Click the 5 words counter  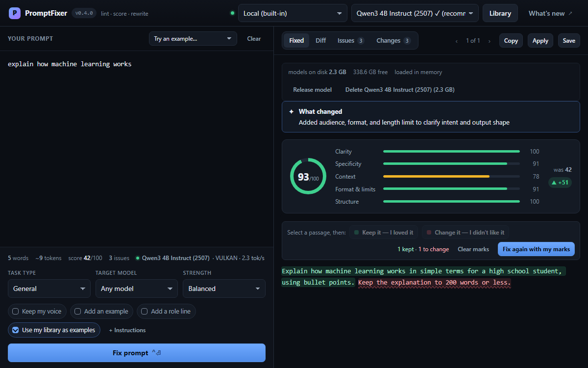18,258
